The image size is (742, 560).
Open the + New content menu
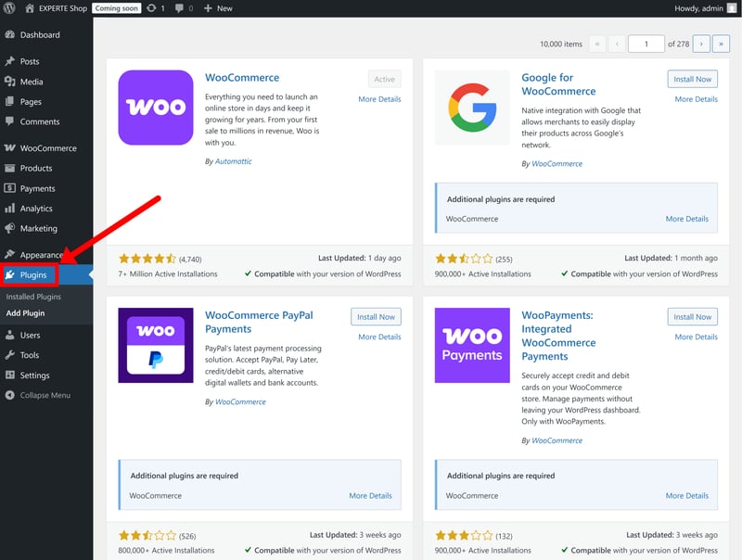click(218, 8)
